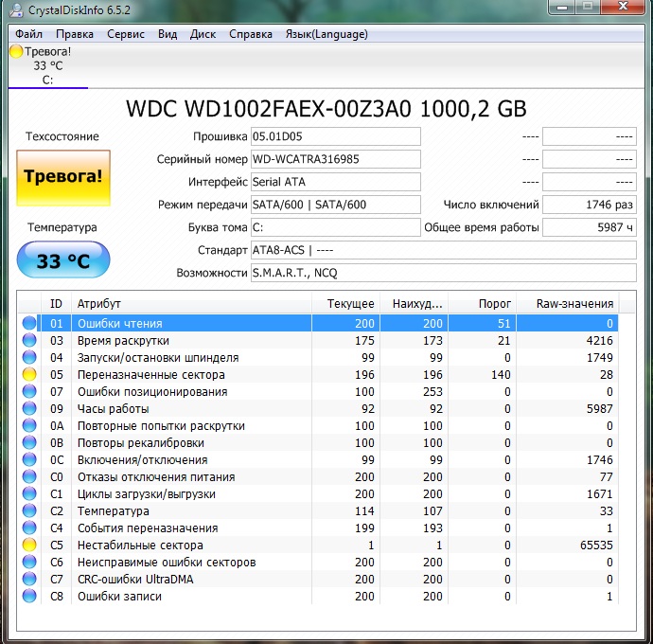Click status icon for attribute C2 Температура
The height and width of the screenshot is (644, 653).
point(29,511)
